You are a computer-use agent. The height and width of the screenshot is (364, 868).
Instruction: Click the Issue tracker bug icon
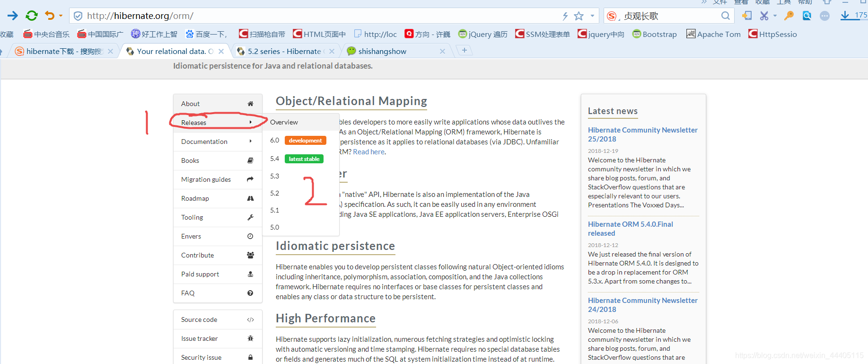pos(250,338)
